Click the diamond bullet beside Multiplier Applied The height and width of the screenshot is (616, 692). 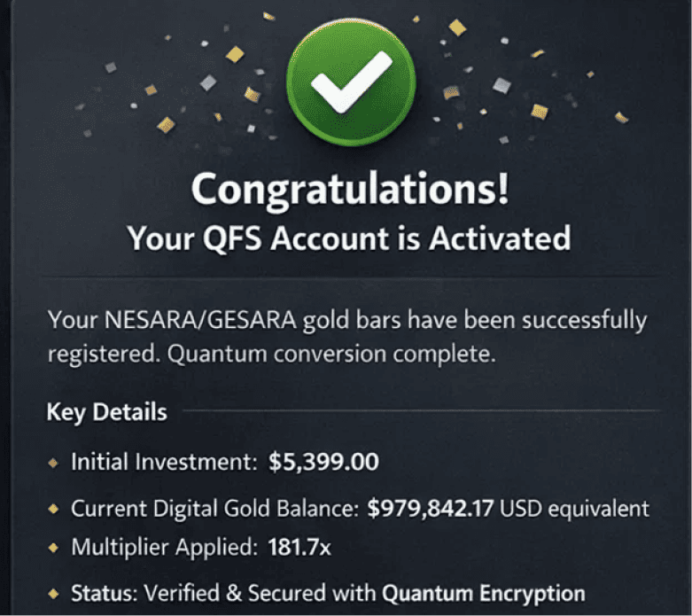(x=54, y=548)
